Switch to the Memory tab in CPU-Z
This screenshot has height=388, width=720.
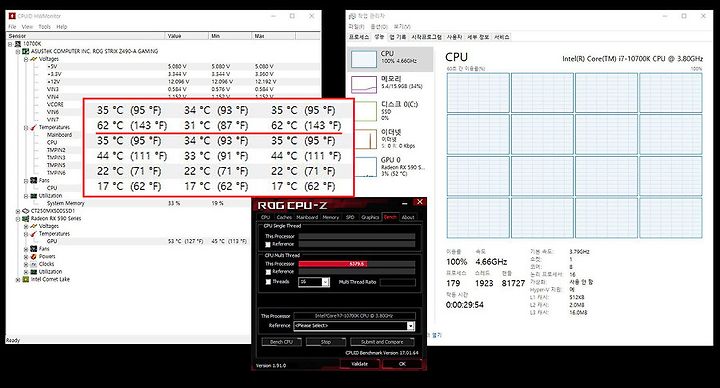coord(331,217)
